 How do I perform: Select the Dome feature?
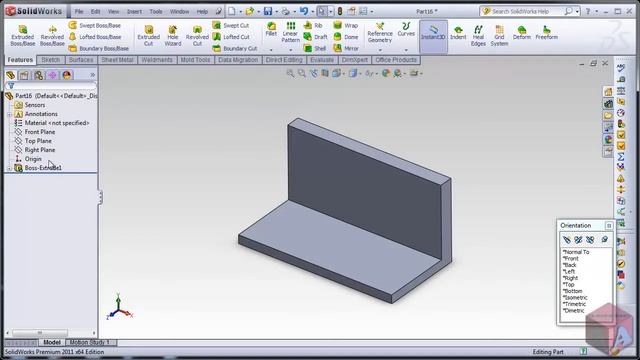[x=346, y=37]
